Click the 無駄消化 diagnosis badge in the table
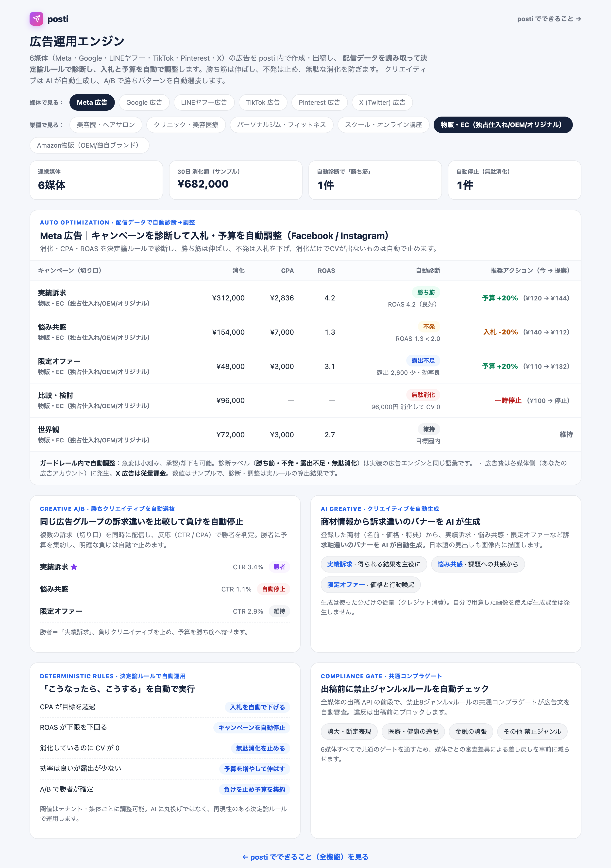The image size is (611, 868). coord(423,395)
